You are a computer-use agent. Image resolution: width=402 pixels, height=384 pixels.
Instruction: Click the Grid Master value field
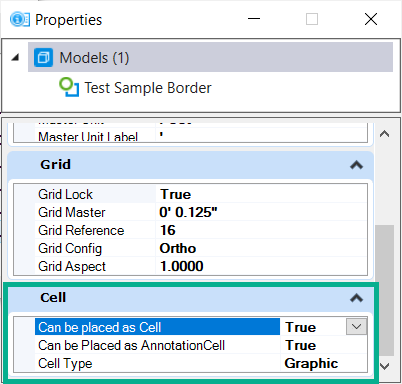(x=261, y=212)
